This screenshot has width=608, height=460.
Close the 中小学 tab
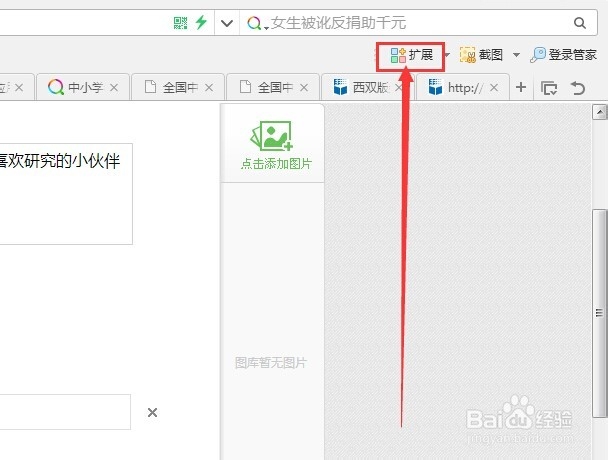point(114,88)
